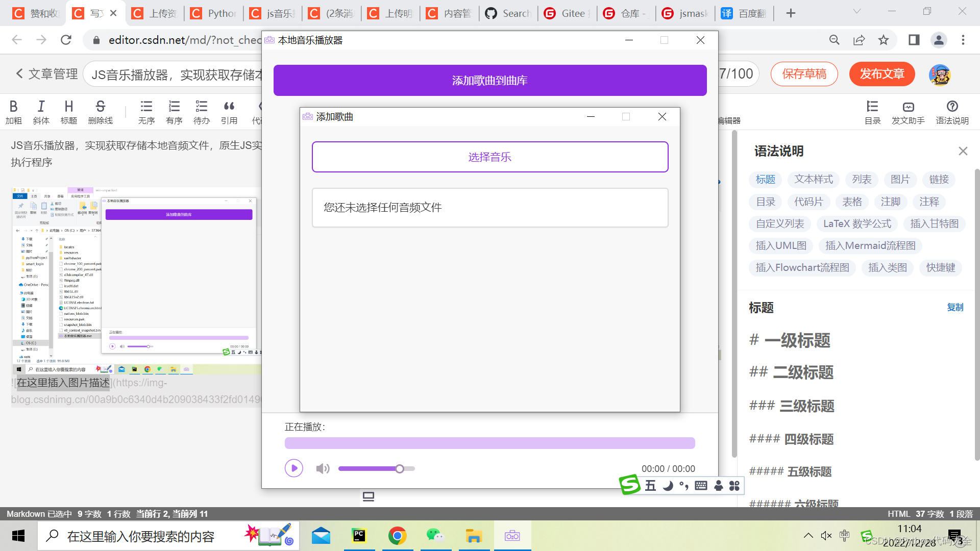The image size is (980, 551).
Task: Open the CSDN profile avatar menu
Action: coord(939,74)
